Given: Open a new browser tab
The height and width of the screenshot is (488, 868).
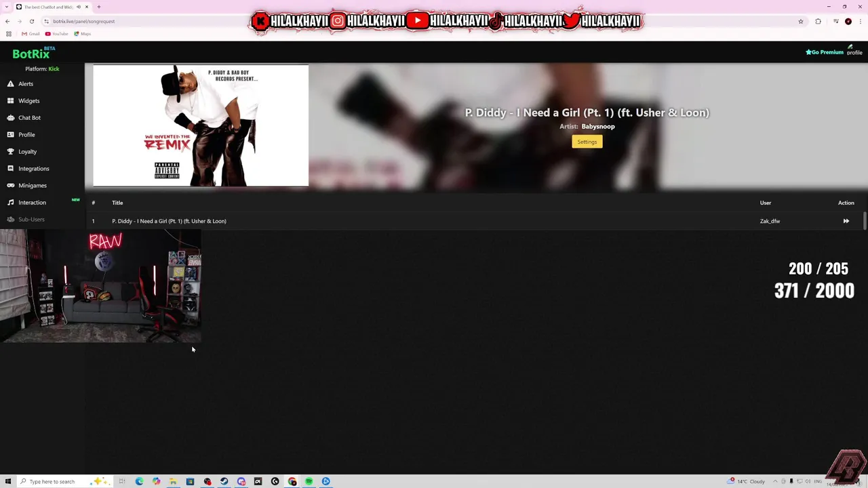Looking at the screenshot, I should [x=99, y=7].
